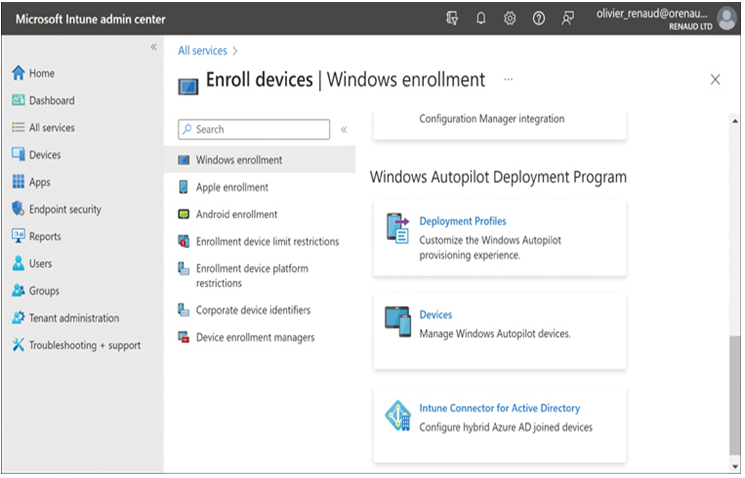Collapse the enrollment submenu pane

click(x=345, y=130)
